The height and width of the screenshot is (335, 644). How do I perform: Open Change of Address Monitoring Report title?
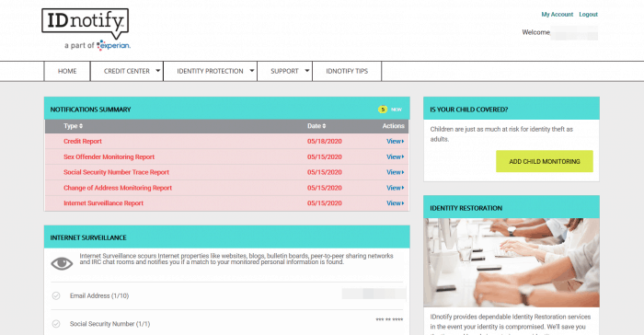pos(118,188)
